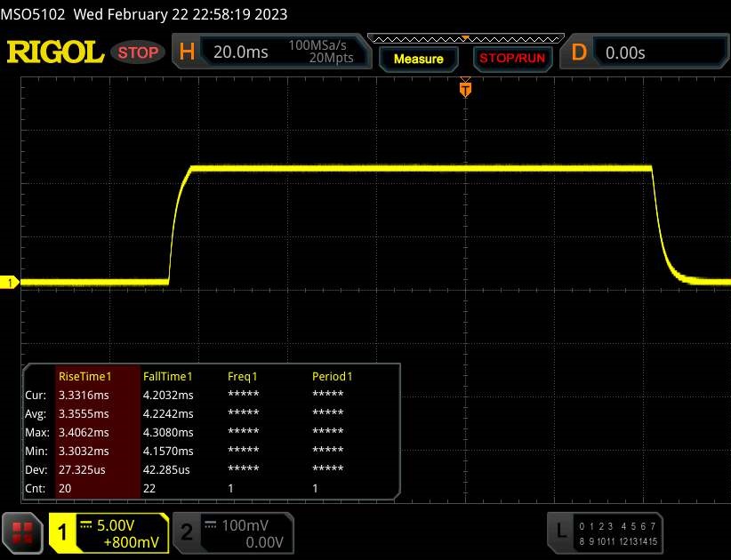Screen dimensions: 731x560
Task: Open the logic analyzer L channels panel
Action: [x=605, y=533]
